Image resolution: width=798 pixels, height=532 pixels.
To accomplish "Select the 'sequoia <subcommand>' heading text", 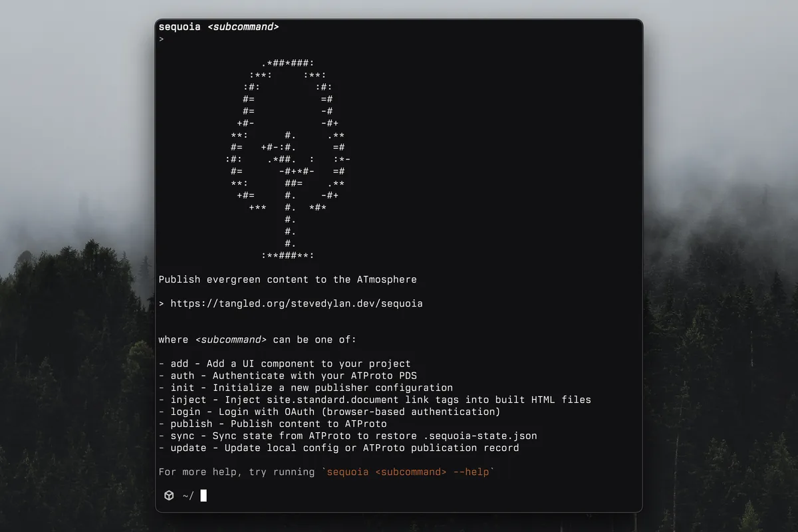I will click(219, 27).
